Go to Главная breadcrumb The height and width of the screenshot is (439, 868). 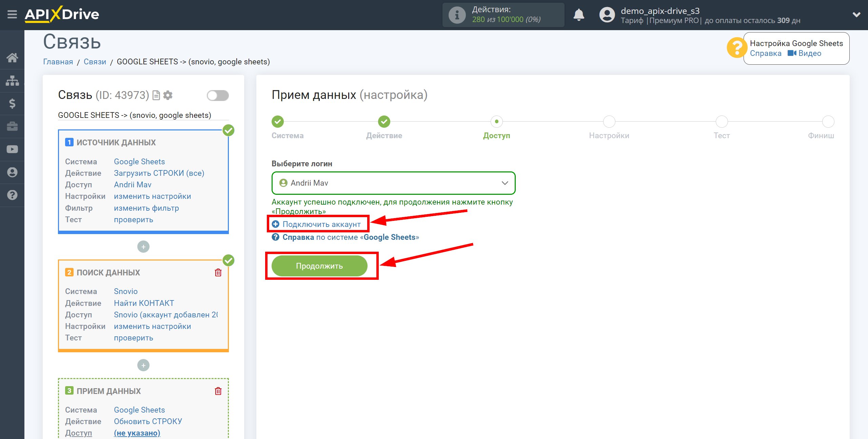click(x=58, y=62)
